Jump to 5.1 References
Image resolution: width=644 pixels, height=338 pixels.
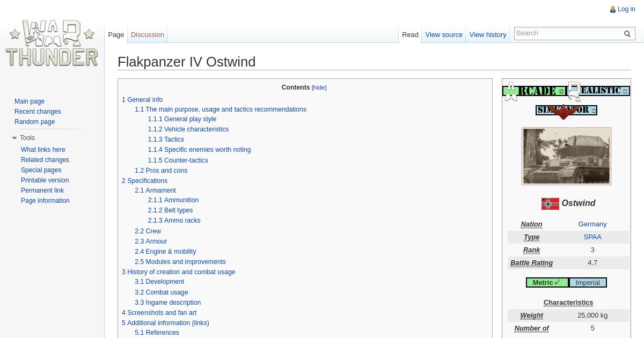pos(157,333)
